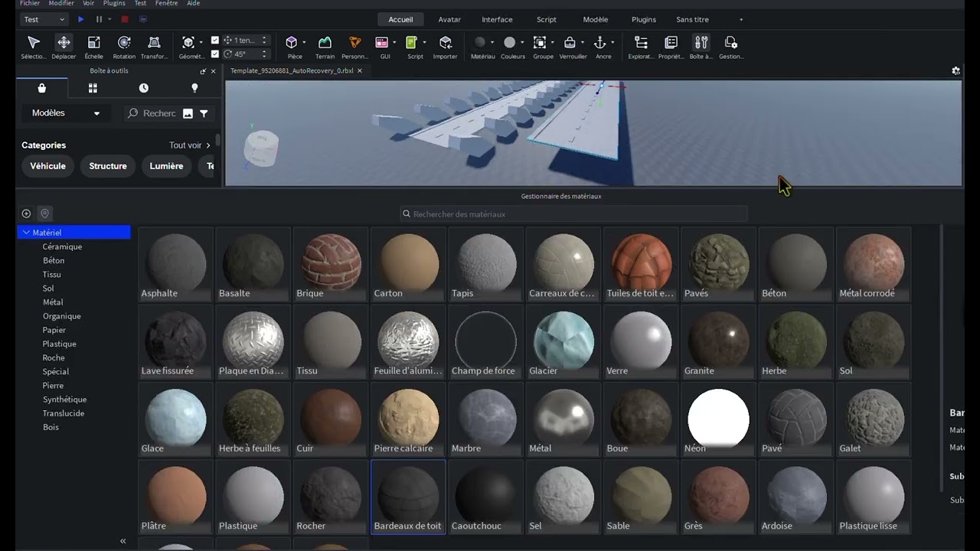Stop the running test

(x=125, y=19)
